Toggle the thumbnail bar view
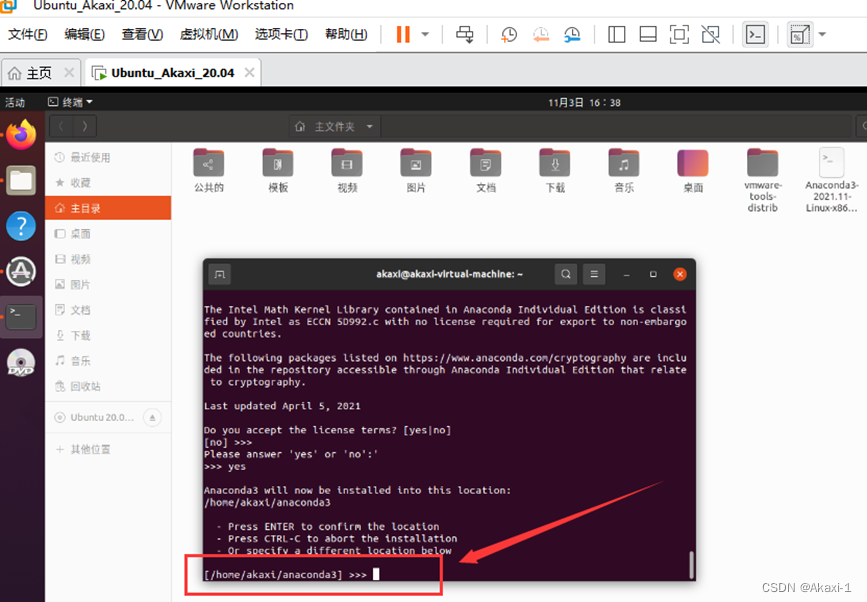Screen dimensions: 867x602 [648, 34]
